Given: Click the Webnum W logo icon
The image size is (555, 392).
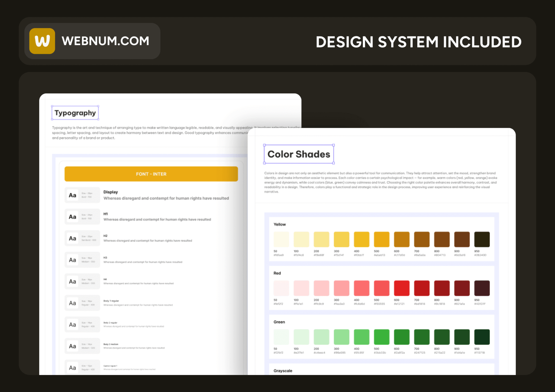Looking at the screenshot, I should pyautogui.click(x=42, y=41).
